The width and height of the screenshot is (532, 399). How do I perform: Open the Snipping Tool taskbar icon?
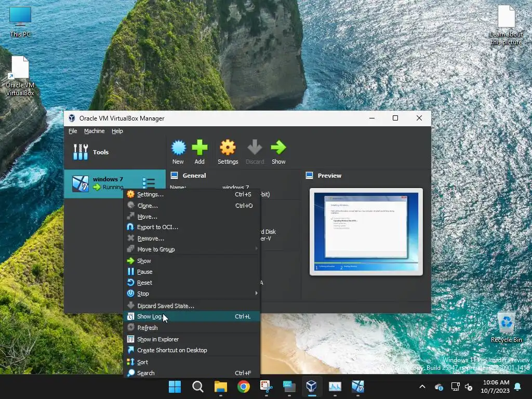267,387
